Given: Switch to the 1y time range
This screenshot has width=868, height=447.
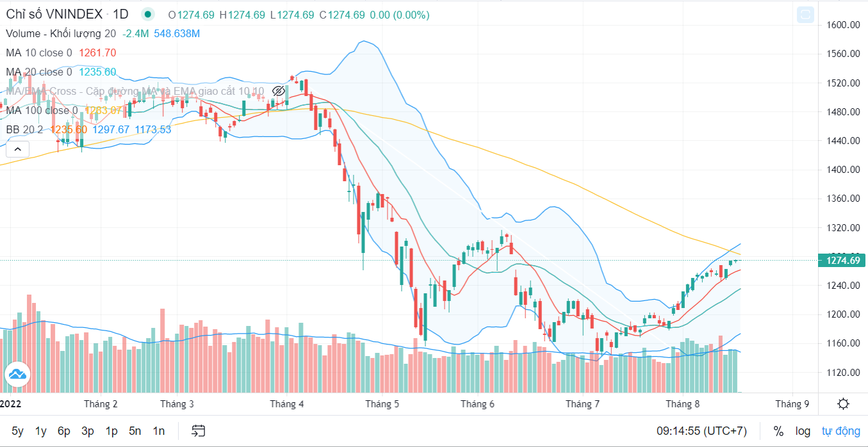Looking at the screenshot, I should (41, 431).
